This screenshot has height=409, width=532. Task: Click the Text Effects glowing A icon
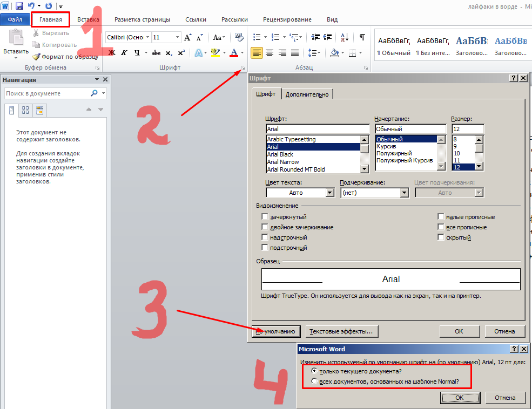tap(198, 53)
